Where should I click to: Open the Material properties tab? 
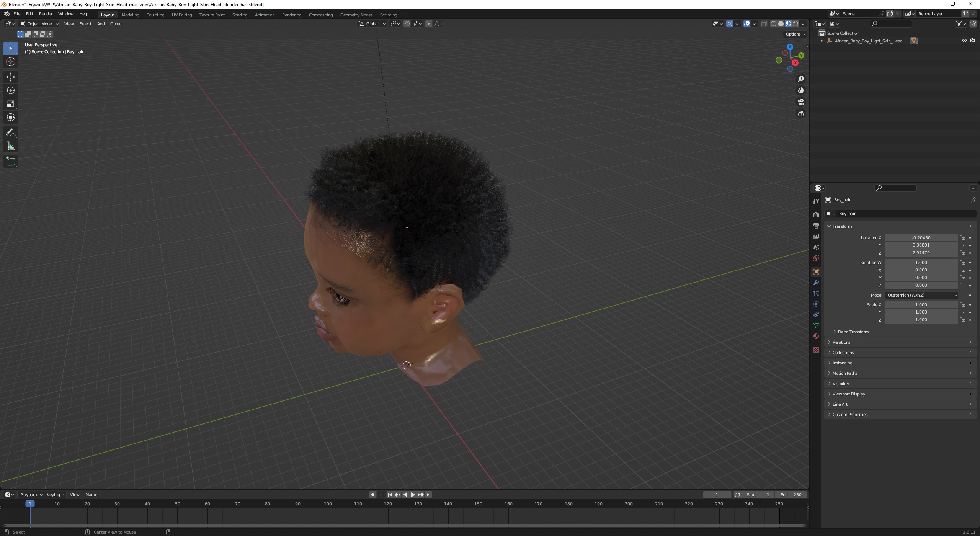pyautogui.click(x=816, y=336)
